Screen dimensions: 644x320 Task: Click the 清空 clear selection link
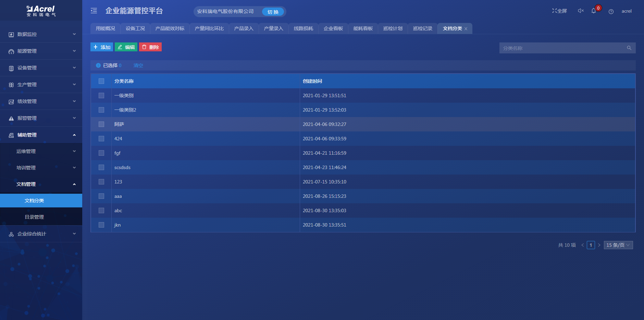[x=138, y=65]
